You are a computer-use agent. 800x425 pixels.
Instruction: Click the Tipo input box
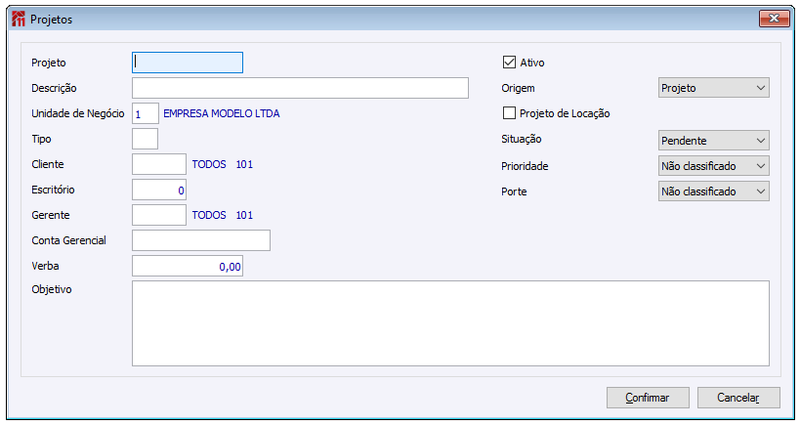click(x=145, y=139)
